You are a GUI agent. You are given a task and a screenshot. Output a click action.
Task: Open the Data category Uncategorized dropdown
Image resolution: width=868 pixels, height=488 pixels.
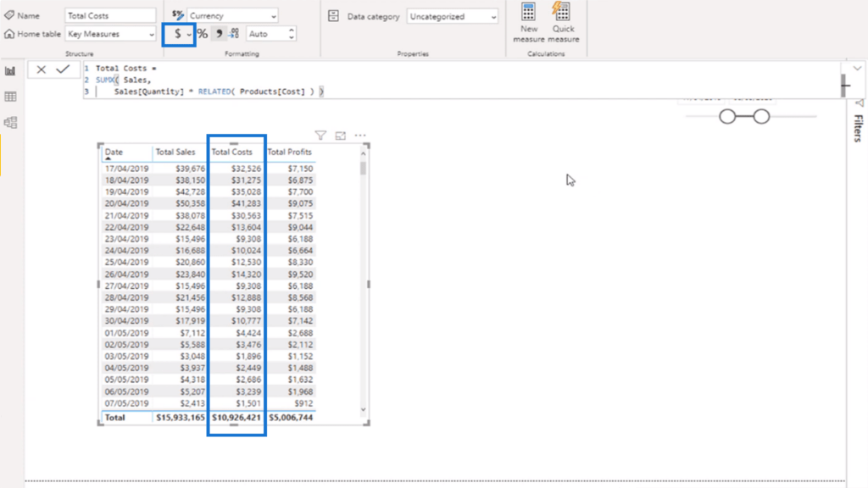(453, 17)
